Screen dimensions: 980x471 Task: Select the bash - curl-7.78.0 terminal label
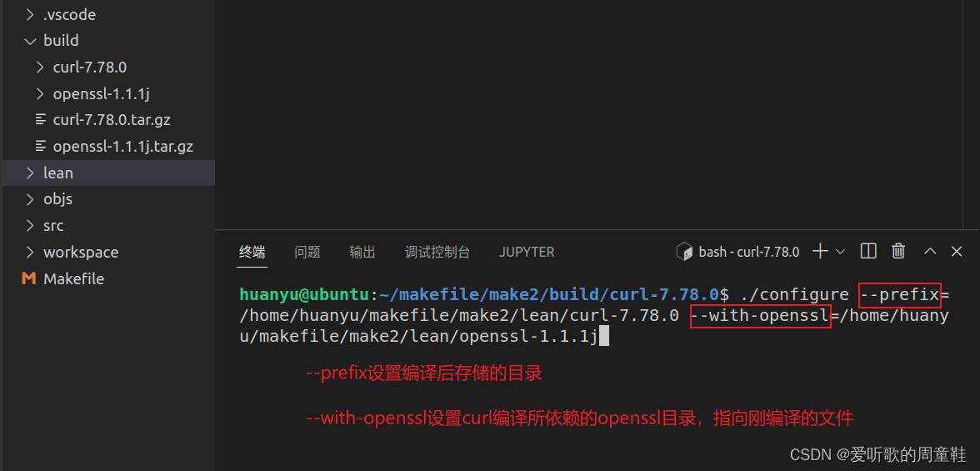click(748, 252)
